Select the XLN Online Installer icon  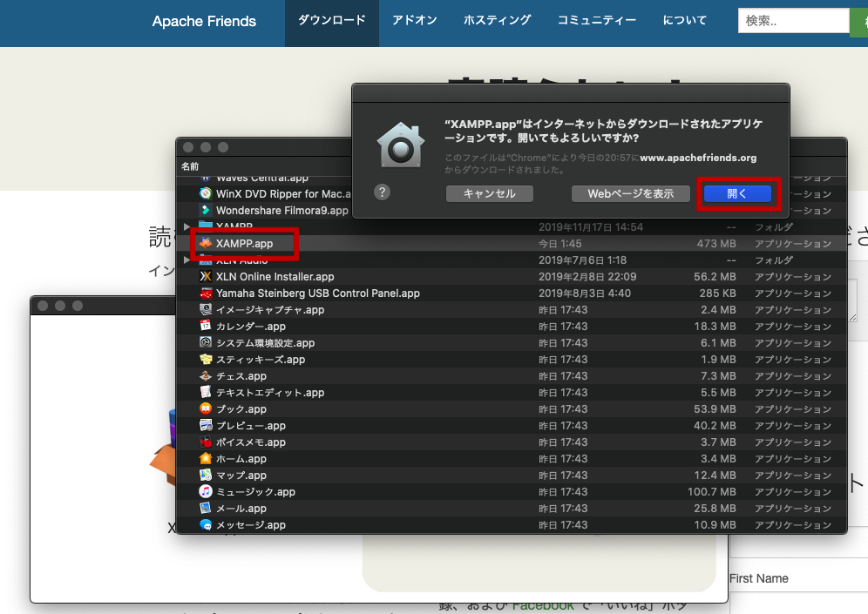coord(206,277)
